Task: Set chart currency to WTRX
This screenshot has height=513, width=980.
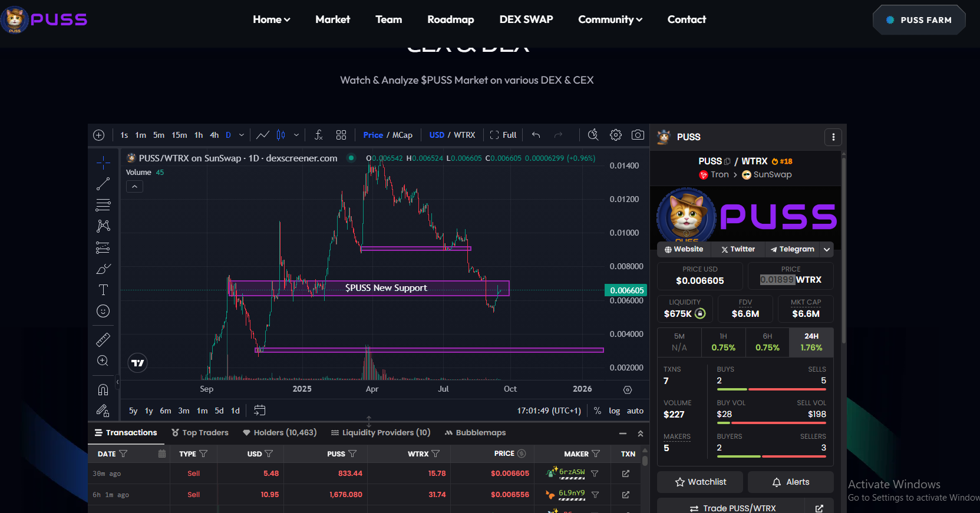Action: click(x=464, y=135)
